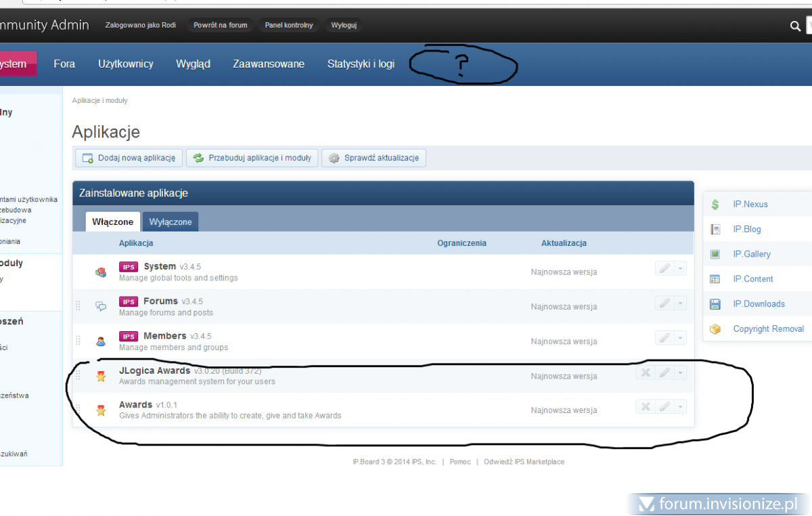Open the Zaawansowane menu

[x=269, y=64]
